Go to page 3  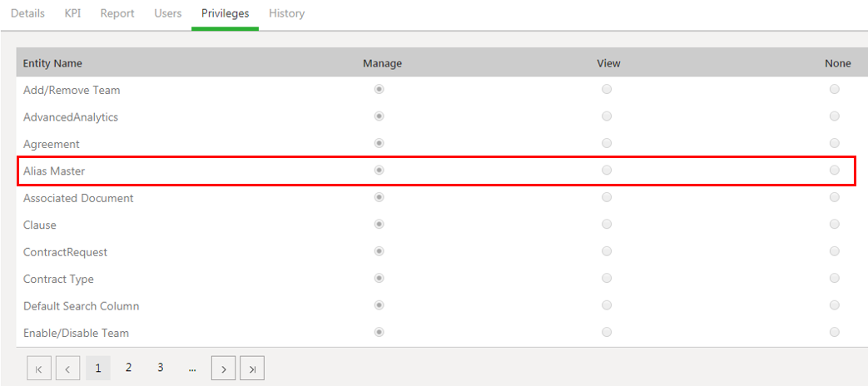[x=160, y=368]
